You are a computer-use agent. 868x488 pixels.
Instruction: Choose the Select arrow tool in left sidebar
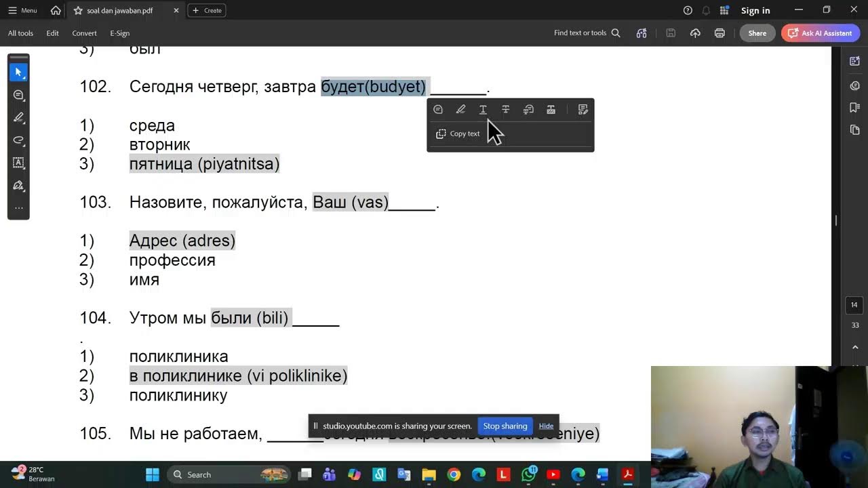(x=18, y=72)
